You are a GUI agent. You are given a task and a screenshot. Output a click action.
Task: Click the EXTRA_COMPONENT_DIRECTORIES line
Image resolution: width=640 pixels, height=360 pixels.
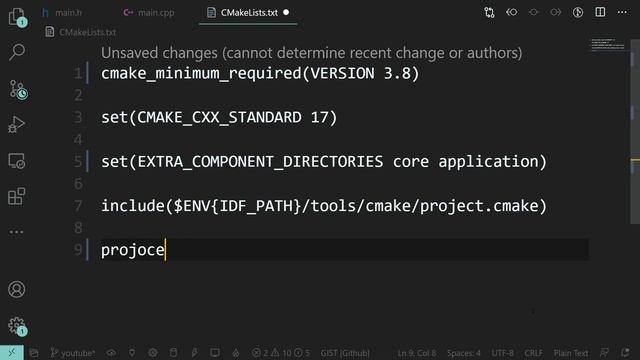[x=324, y=162]
